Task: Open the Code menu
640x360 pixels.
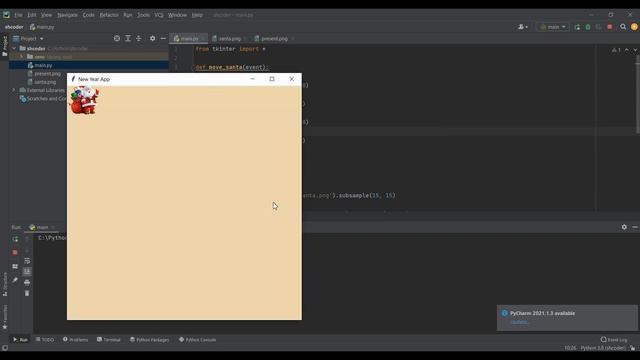Action: (x=89, y=15)
